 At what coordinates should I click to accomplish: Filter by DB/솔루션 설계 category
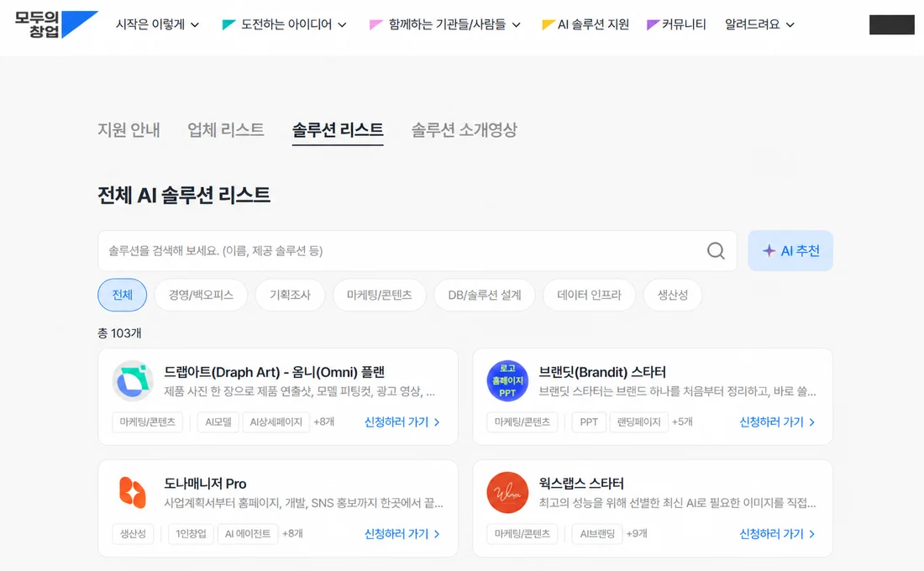[x=485, y=295]
